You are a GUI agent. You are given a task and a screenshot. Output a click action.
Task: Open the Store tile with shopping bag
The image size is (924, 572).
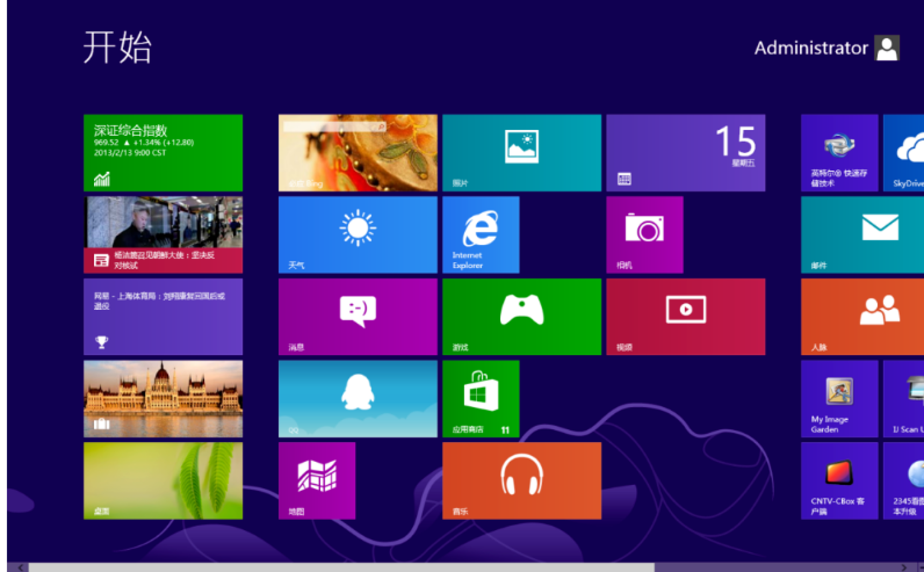(481, 399)
